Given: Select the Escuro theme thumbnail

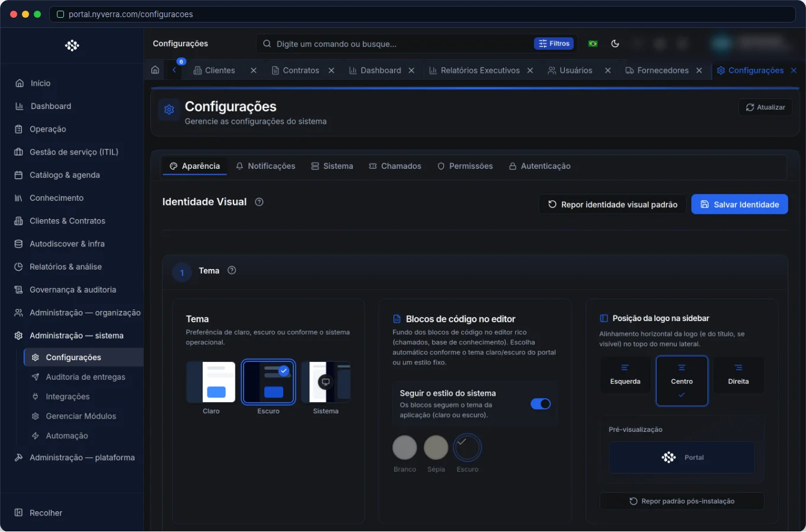Looking at the screenshot, I should pos(268,382).
